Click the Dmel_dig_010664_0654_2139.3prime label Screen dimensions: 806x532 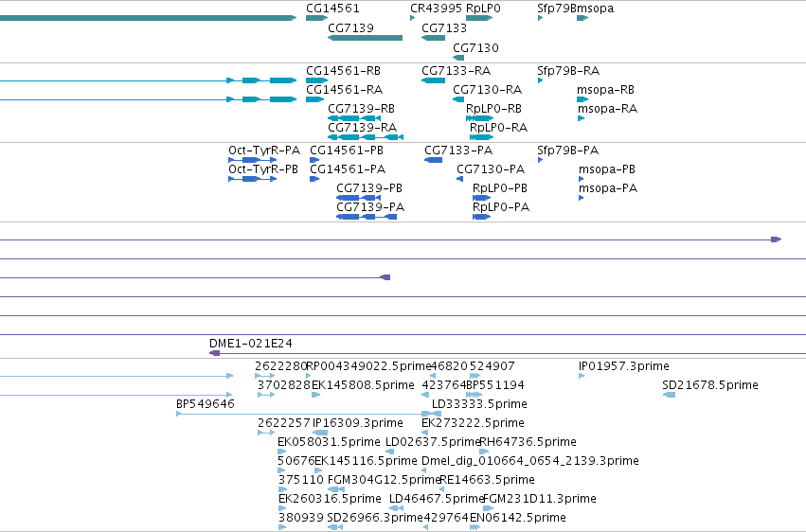tap(530, 461)
